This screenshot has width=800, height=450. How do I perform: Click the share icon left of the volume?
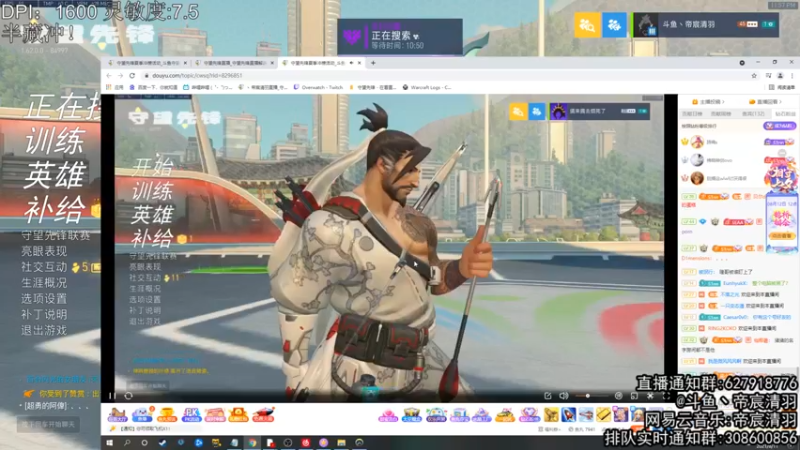(547, 395)
